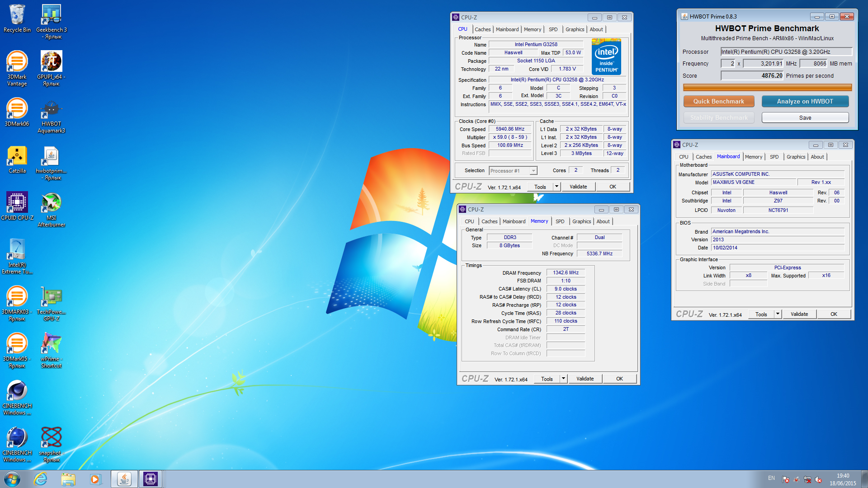Click the NB Frequency 5336.7 MHz value
The width and height of the screenshot is (868, 488).
(x=599, y=254)
